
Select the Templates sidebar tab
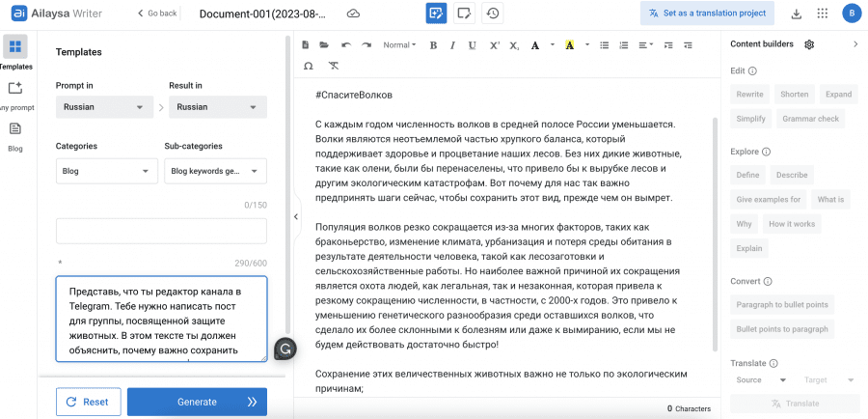point(15,51)
